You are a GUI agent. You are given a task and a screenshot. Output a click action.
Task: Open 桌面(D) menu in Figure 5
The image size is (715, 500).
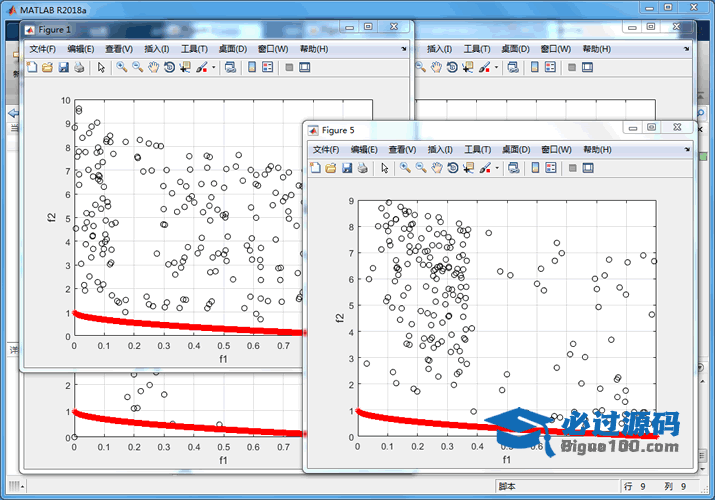click(516, 149)
